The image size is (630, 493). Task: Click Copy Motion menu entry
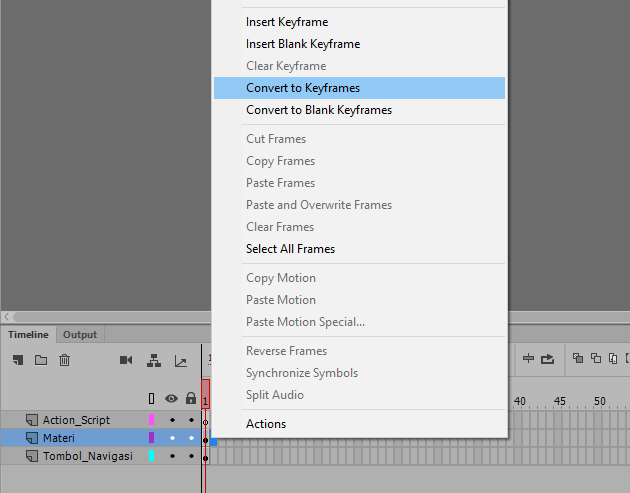pos(359,278)
